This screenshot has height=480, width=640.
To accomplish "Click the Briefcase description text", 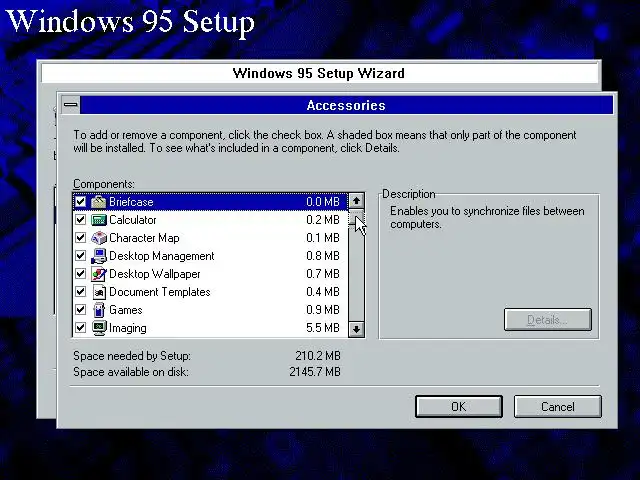I will 487,218.
